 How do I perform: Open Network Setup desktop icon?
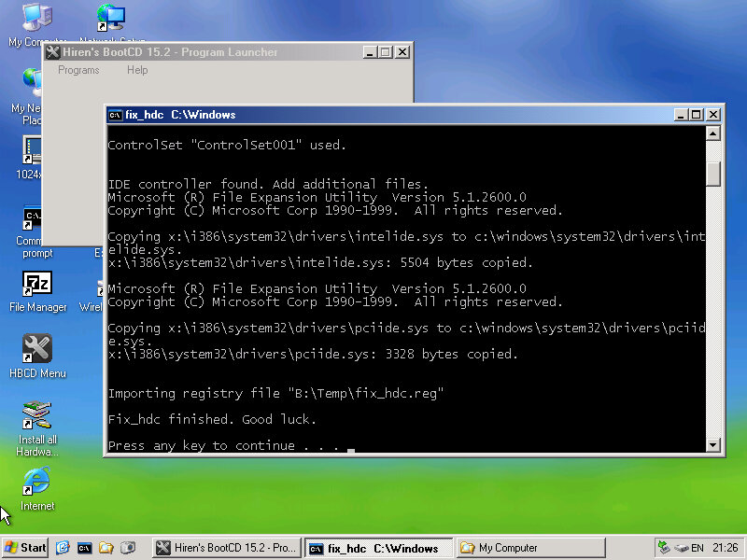tap(110, 19)
